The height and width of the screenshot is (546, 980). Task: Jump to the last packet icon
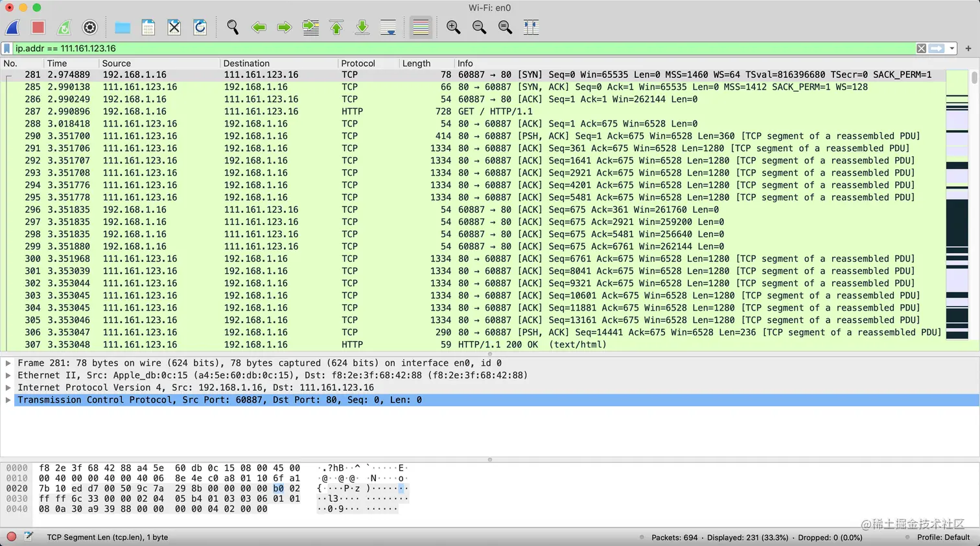point(362,27)
